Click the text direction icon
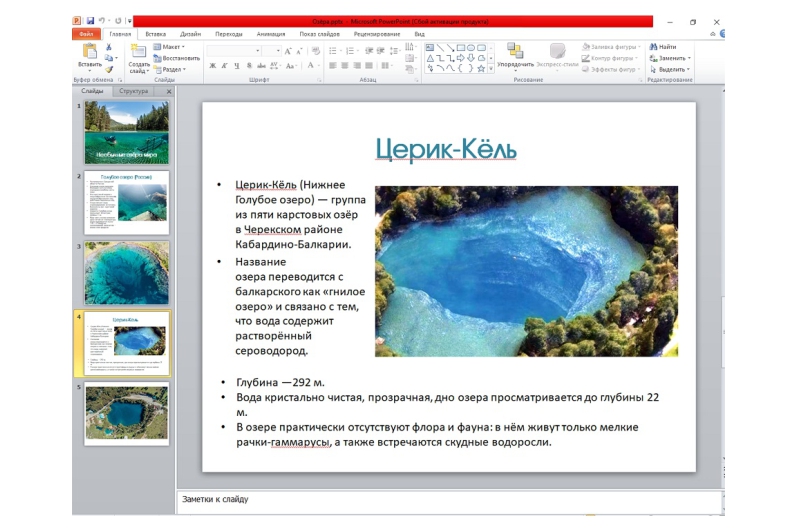Screen dimensions: 797x531 pos(410,47)
